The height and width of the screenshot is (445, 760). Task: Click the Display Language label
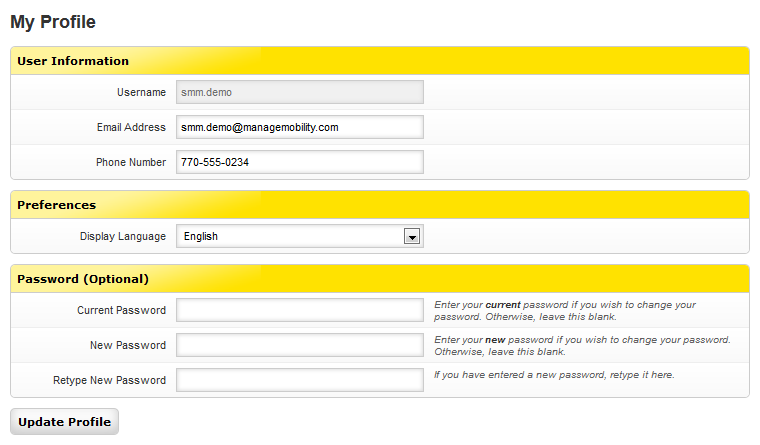tap(123, 236)
